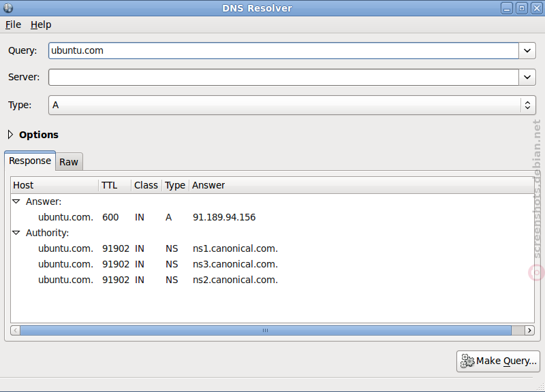Sort by the Type column header
This screenshot has width=545, height=392.
click(175, 185)
